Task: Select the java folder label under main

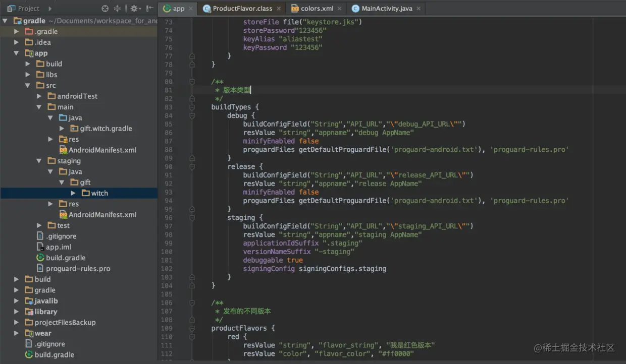Action: [x=75, y=117]
